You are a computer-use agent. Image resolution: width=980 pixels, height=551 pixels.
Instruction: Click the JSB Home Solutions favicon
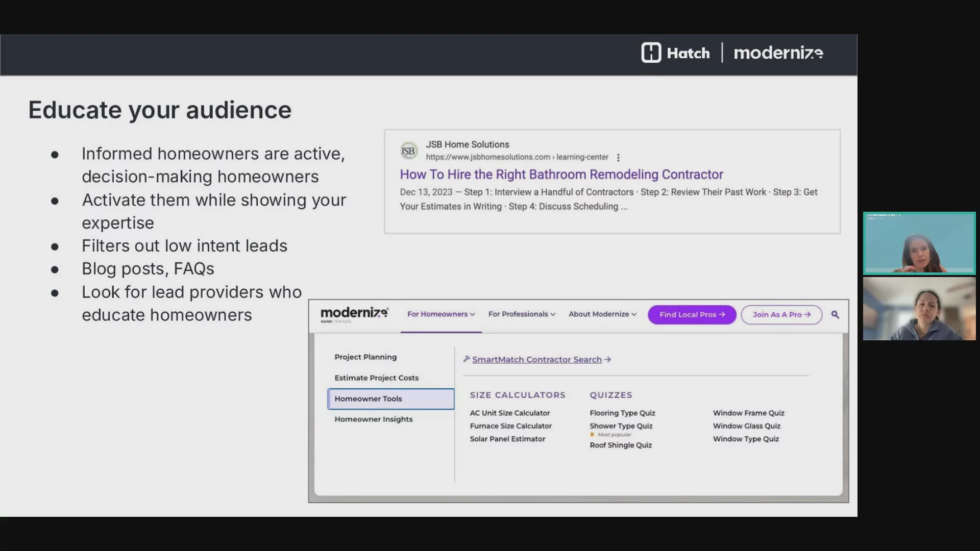tap(408, 151)
